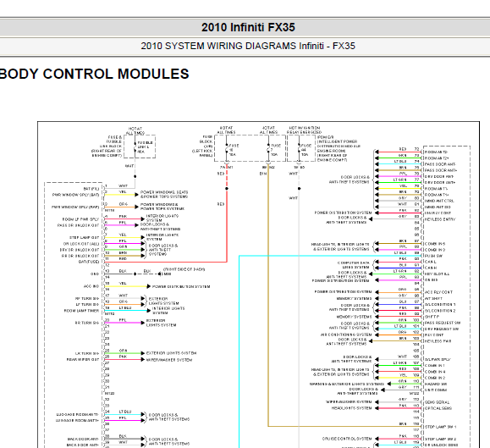
Task: Click the '2010 Infiniti FX35' title heading
Action: tap(248, 27)
